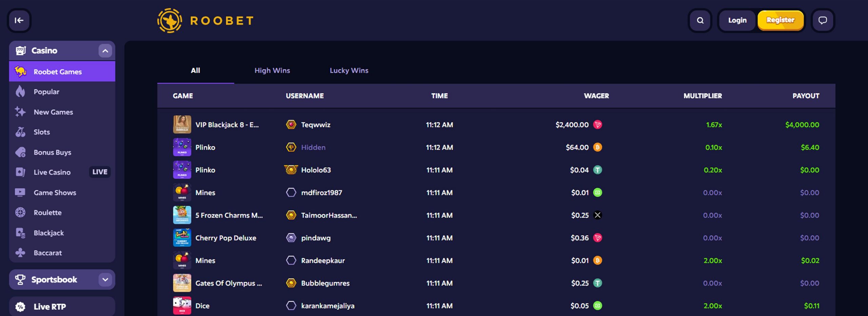Image resolution: width=868 pixels, height=316 pixels.
Task: Open Slots via cherries icon
Action: pos(20,132)
